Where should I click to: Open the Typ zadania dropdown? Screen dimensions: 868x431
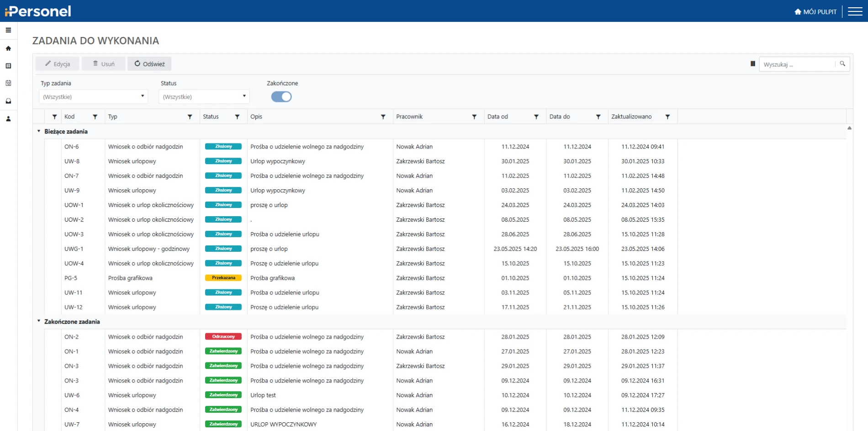pos(93,97)
